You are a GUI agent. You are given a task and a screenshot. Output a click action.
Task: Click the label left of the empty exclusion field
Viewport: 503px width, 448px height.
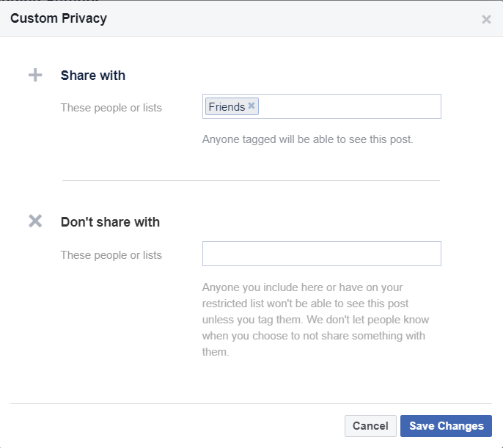[111, 255]
